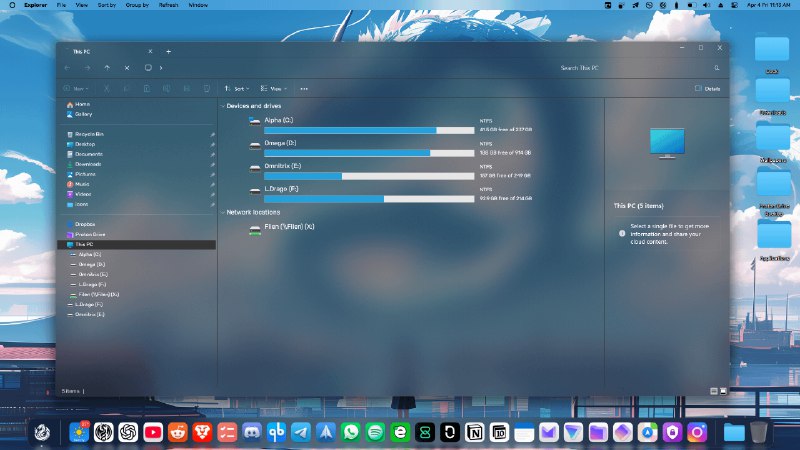Toggle pin next to Documents

coord(212,155)
